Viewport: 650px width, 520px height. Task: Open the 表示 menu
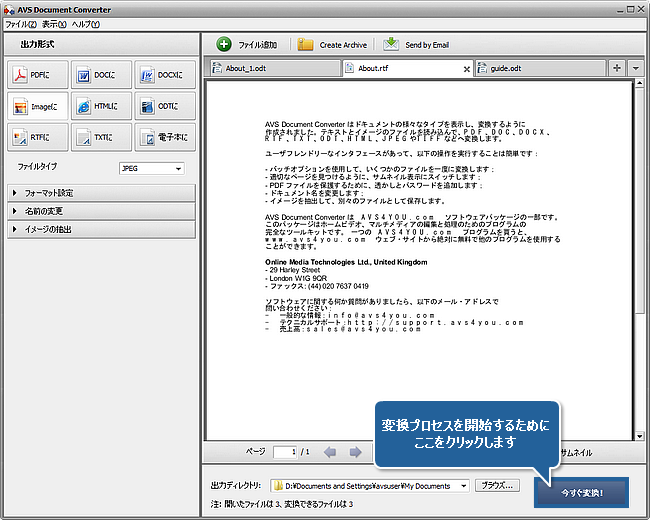54,24
